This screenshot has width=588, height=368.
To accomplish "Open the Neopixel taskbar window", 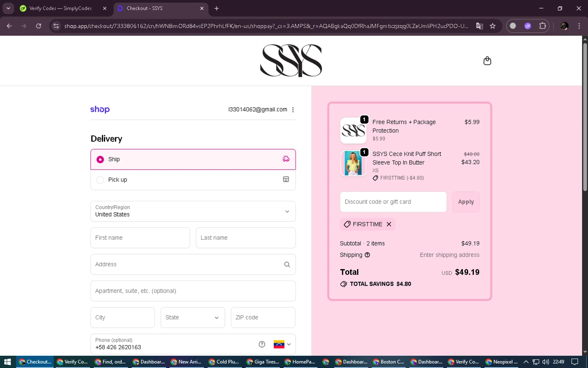I will [501, 362].
